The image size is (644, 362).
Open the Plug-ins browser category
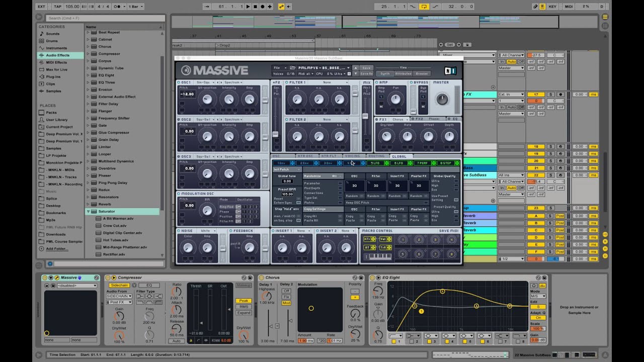[x=53, y=77]
